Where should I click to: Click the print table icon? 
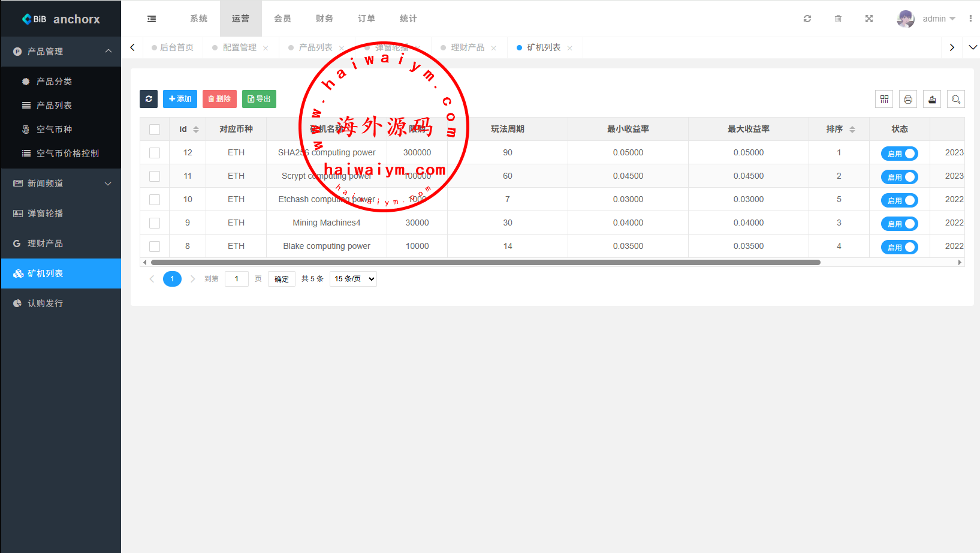click(x=908, y=100)
